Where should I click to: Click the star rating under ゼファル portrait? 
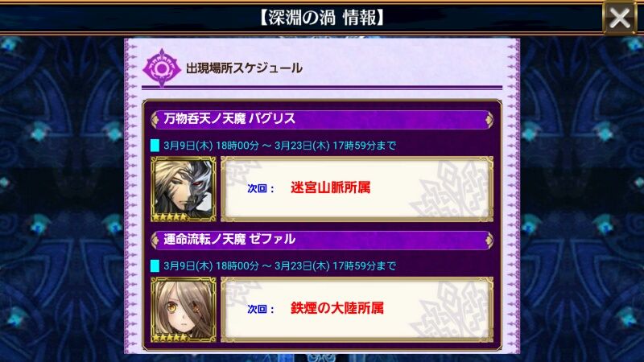pos(170,338)
